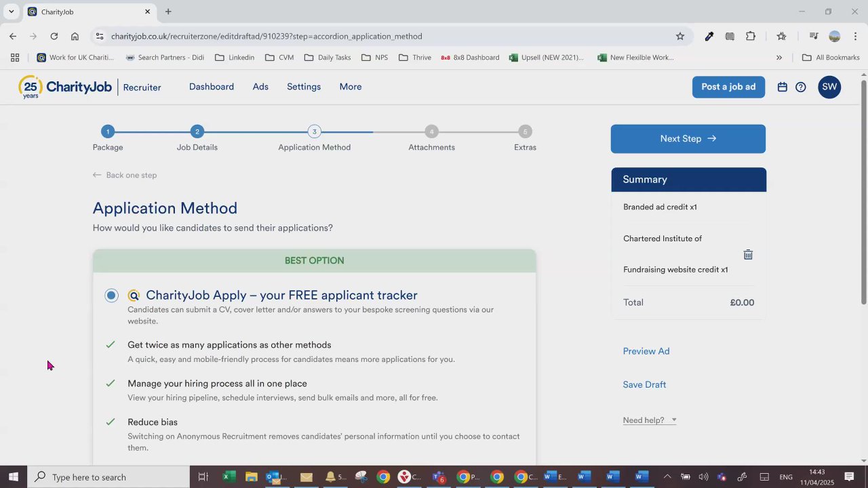Open Excel from the taskbar

229,477
